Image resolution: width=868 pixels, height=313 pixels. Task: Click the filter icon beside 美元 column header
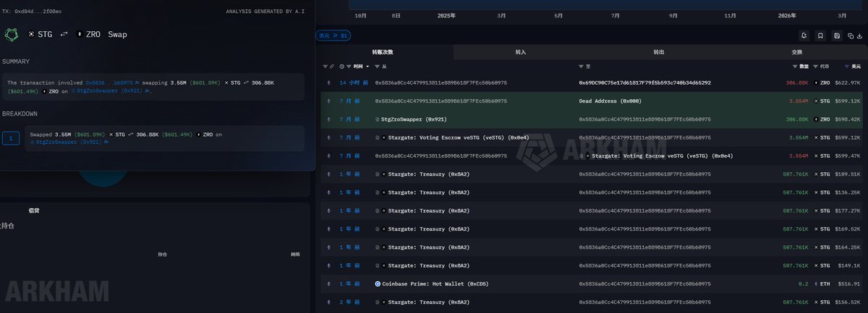(x=848, y=66)
